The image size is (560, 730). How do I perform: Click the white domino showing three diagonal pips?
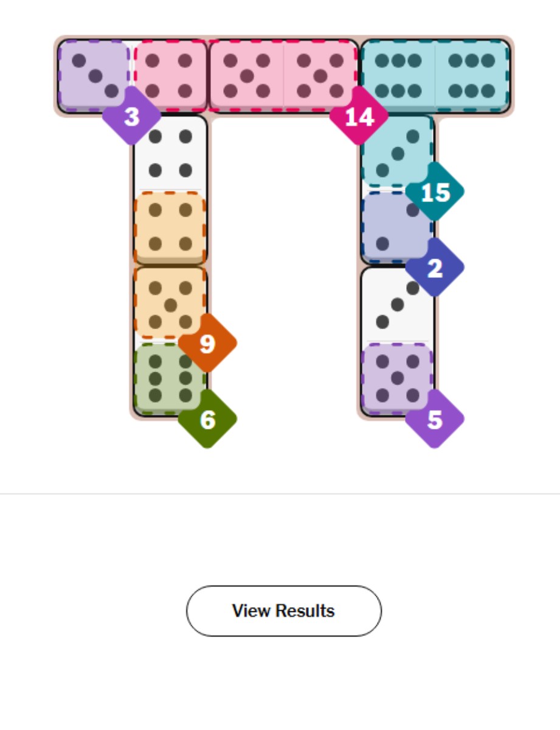(398, 303)
